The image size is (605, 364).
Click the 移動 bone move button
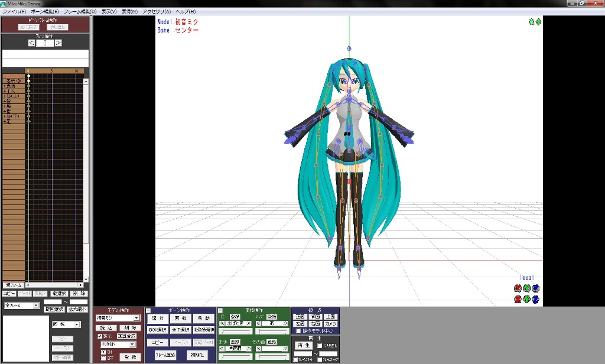coord(204,318)
